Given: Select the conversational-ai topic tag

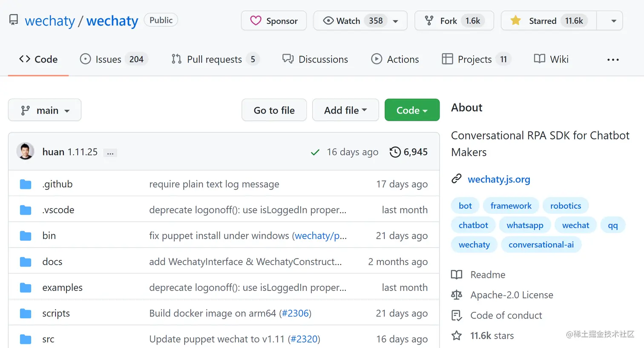Looking at the screenshot, I should click(x=541, y=245).
